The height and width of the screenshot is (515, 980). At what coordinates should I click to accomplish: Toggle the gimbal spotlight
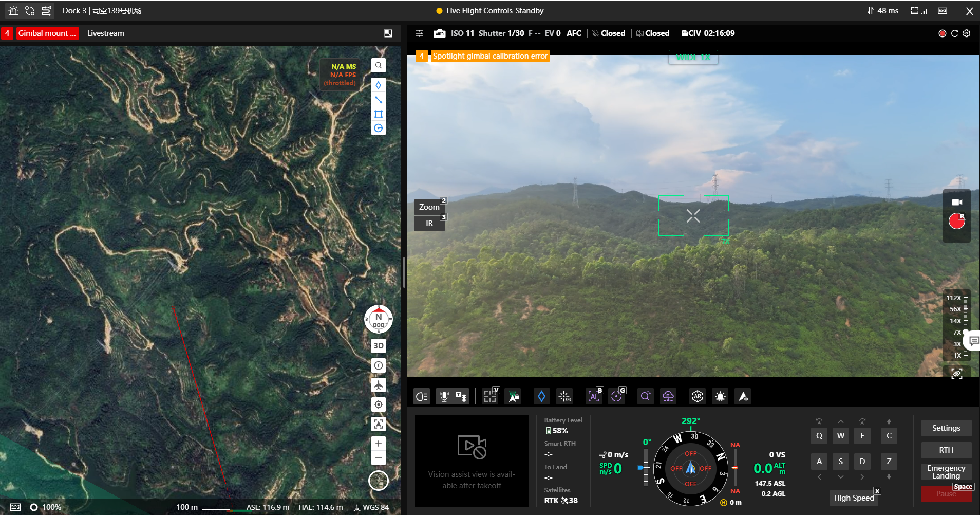(421, 396)
